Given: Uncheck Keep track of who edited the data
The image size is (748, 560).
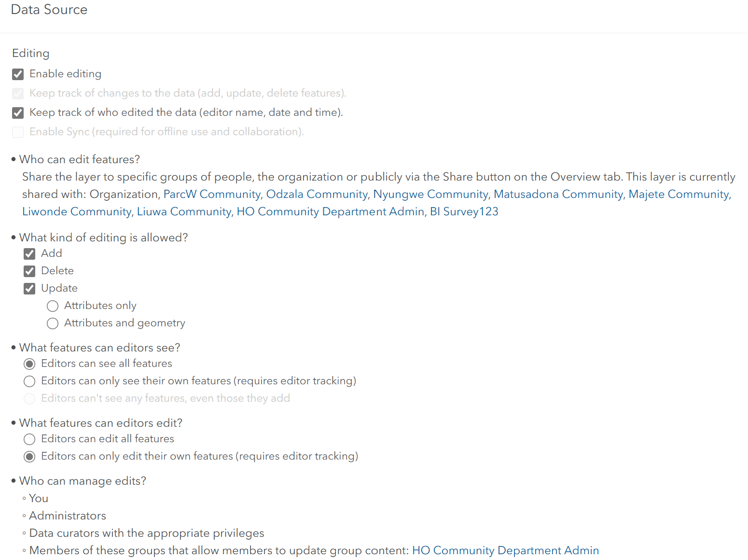Looking at the screenshot, I should pyautogui.click(x=18, y=112).
